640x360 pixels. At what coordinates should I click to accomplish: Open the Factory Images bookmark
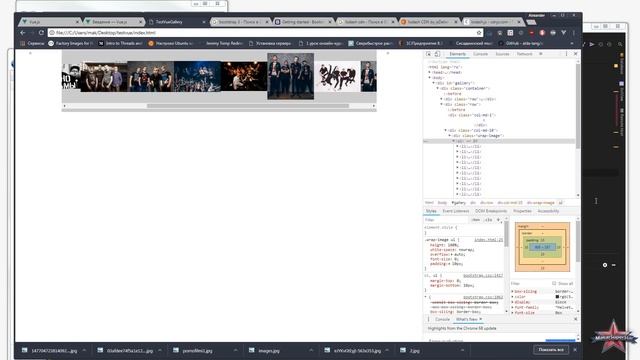70,43
